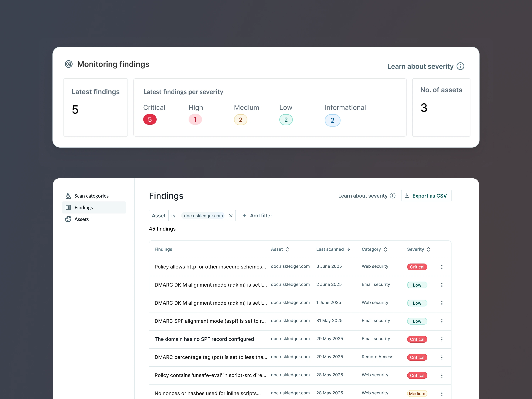This screenshot has height=399, width=532.
Task: Click info icon next to top Learn about severity
Action: pos(460,66)
